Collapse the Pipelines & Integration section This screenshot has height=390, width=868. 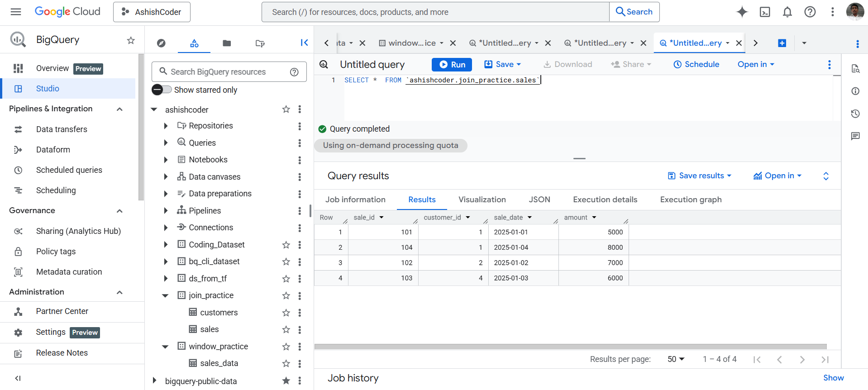click(120, 109)
